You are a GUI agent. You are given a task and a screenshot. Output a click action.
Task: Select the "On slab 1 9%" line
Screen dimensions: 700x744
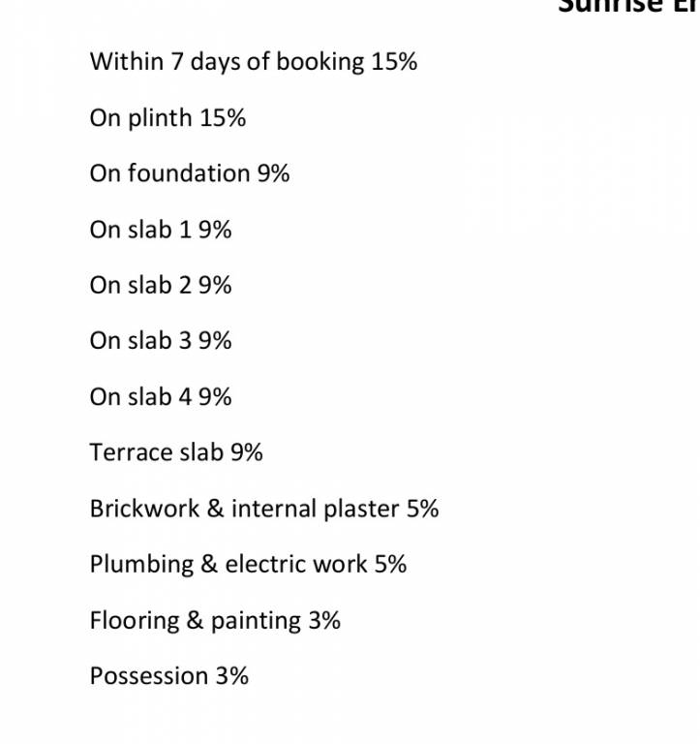(x=161, y=230)
